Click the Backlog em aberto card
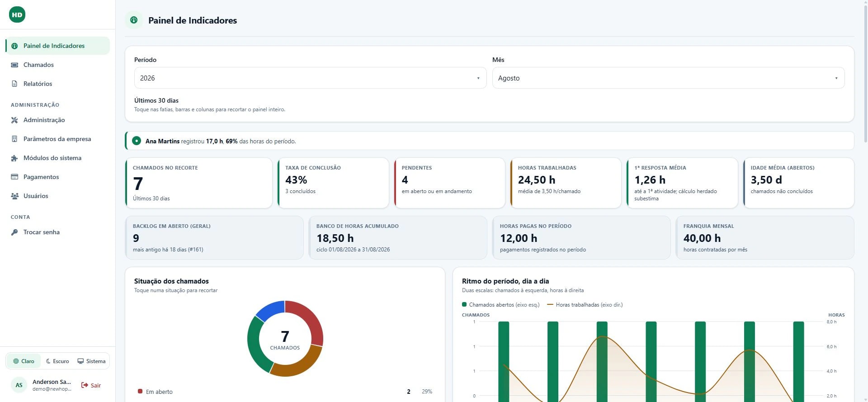Image resolution: width=868 pixels, height=402 pixels. [x=214, y=237]
